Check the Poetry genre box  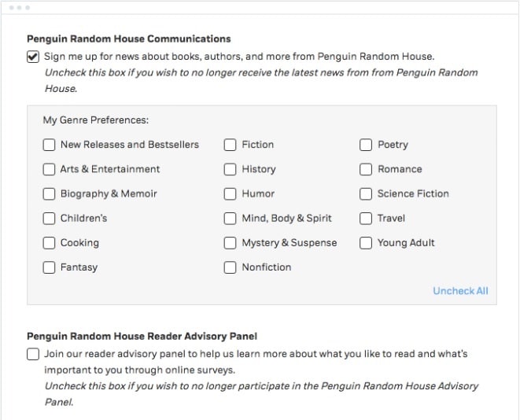366,145
